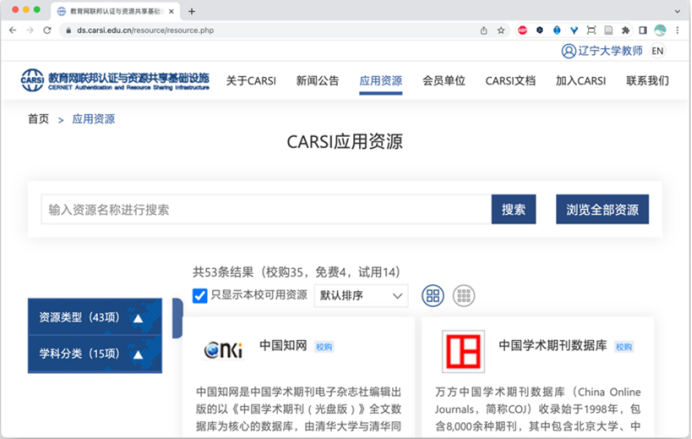
Task: Open the screenshot capture extension icon
Action: 591,30
